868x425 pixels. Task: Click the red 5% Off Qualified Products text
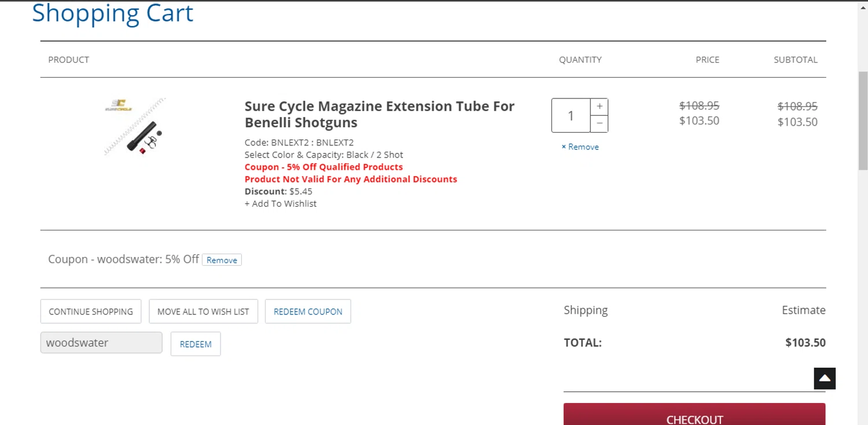point(323,167)
